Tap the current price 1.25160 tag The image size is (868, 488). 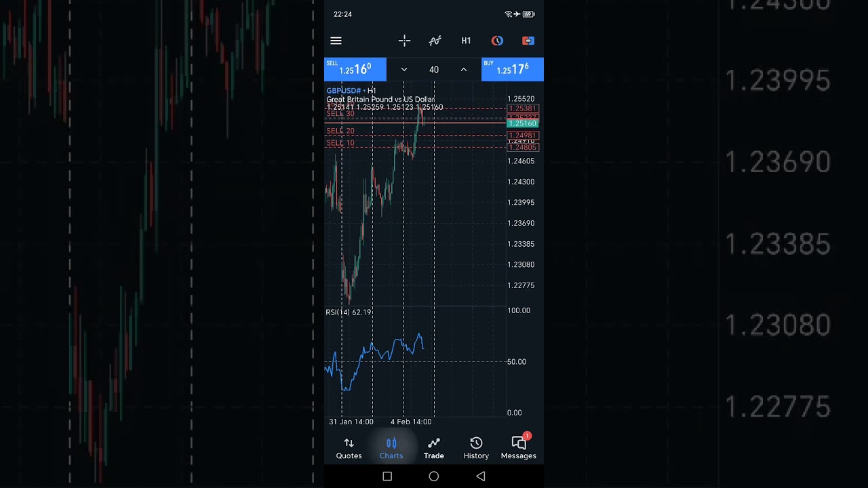pos(523,123)
